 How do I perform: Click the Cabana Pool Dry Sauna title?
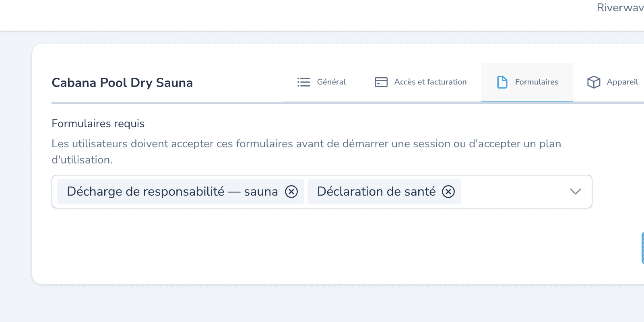pos(122,83)
